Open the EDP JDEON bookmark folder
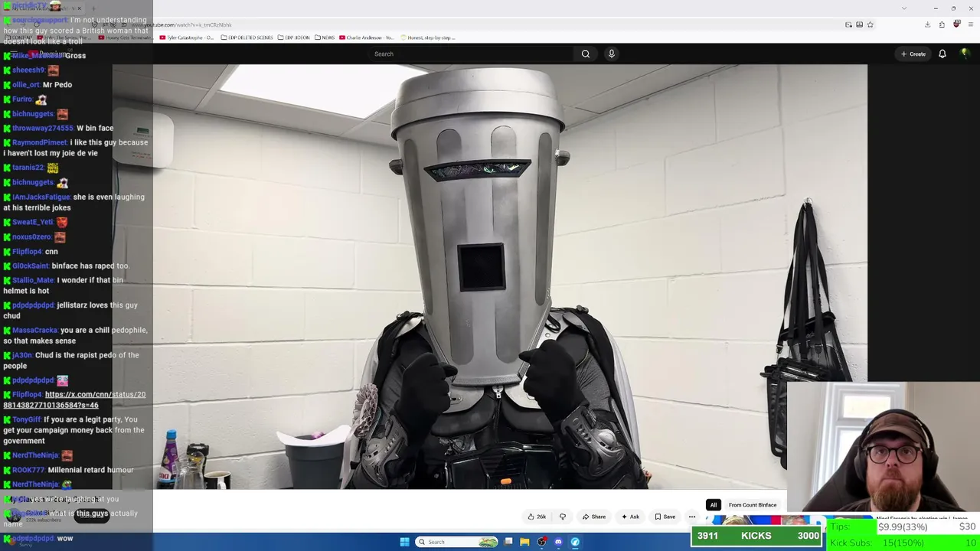Image resolution: width=980 pixels, height=551 pixels. pos(294,37)
